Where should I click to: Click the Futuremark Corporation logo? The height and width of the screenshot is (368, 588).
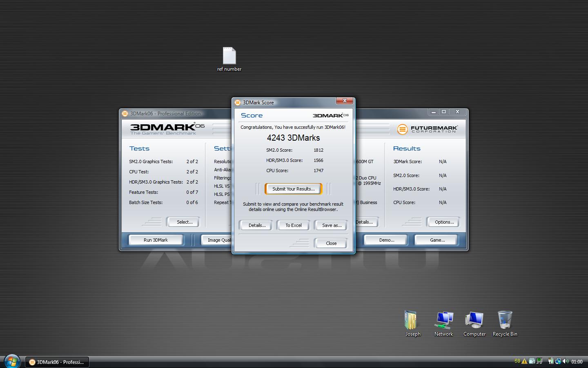pyautogui.click(x=427, y=129)
